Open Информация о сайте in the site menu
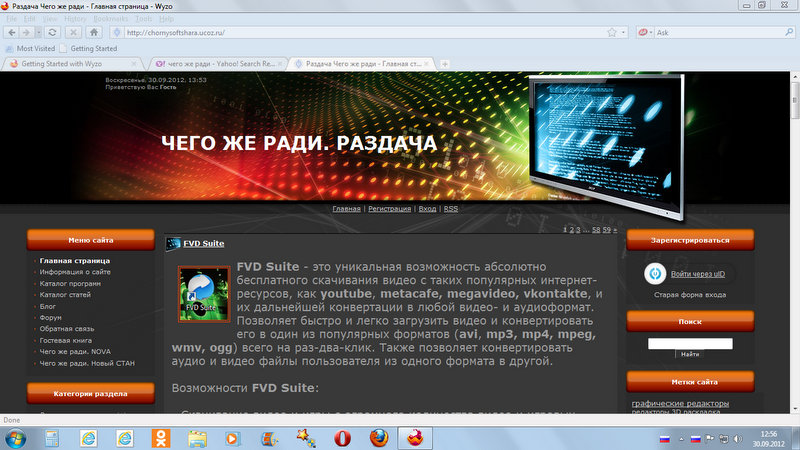Screen dimensions: 800x450 pos(75,272)
